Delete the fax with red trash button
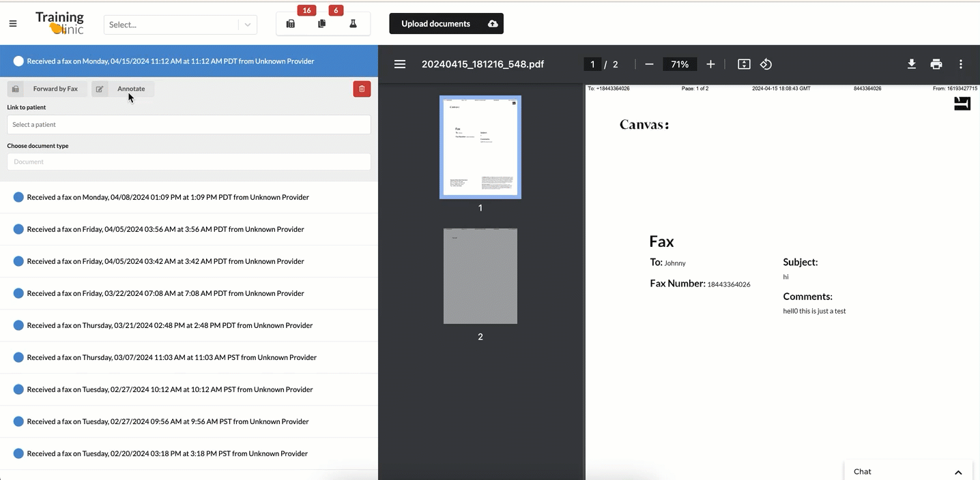The image size is (980, 480). click(x=362, y=89)
